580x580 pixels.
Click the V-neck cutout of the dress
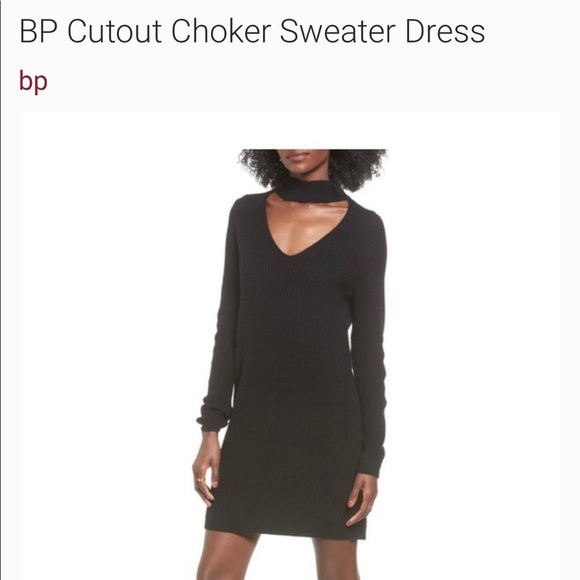pos(303,225)
